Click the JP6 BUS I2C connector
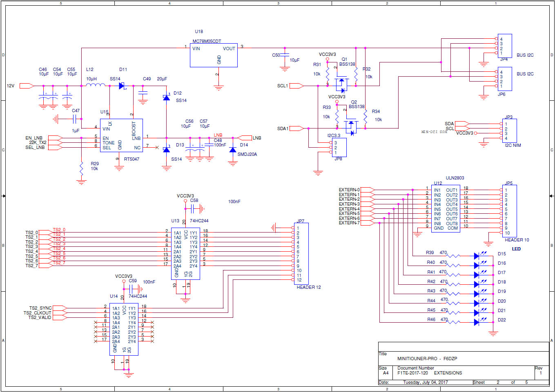The image size is (555, 392). pos(505,79)
